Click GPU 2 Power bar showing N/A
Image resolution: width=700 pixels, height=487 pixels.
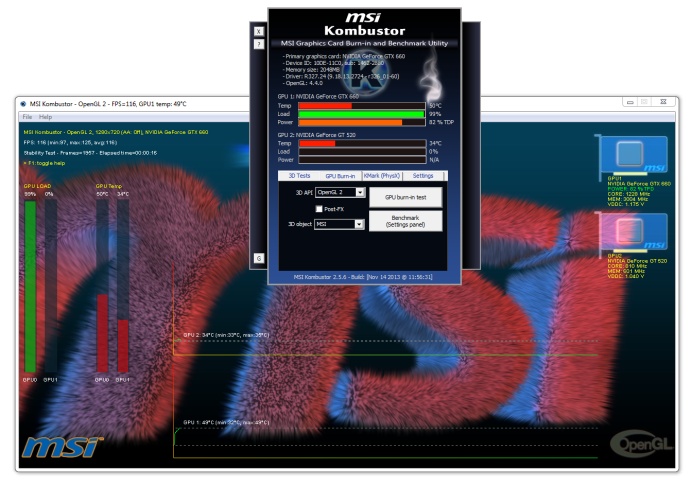[362, 160]
